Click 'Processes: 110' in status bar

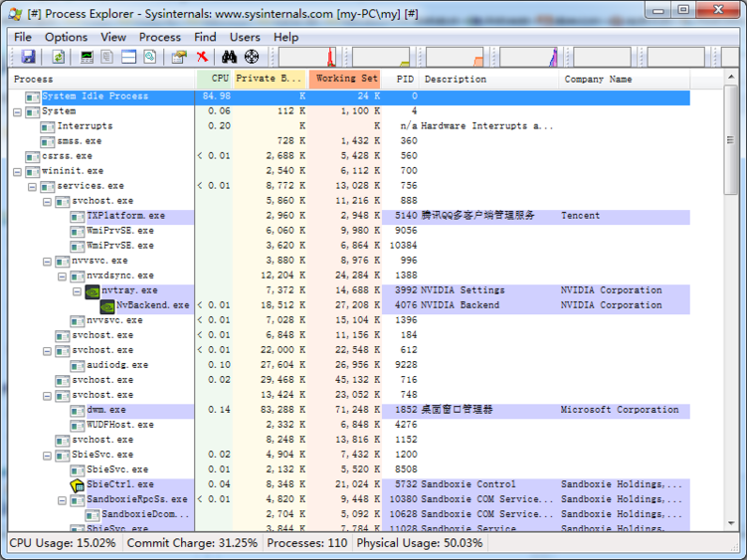click(x=306, y=543)
